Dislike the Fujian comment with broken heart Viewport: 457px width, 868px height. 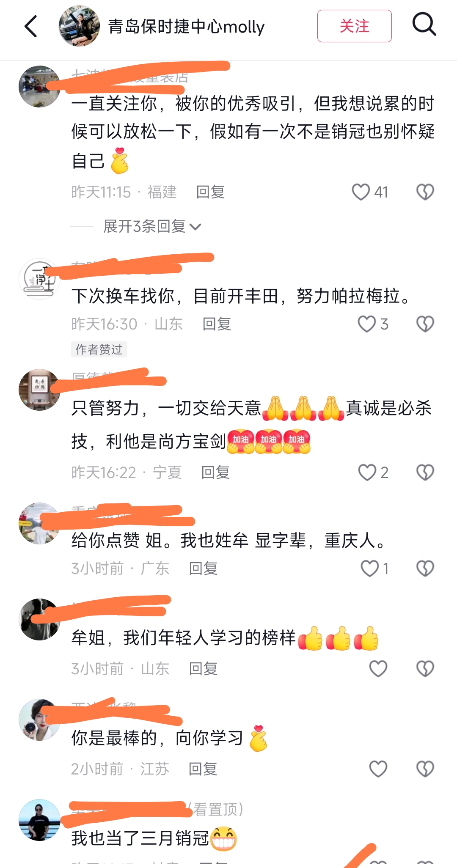425,192
